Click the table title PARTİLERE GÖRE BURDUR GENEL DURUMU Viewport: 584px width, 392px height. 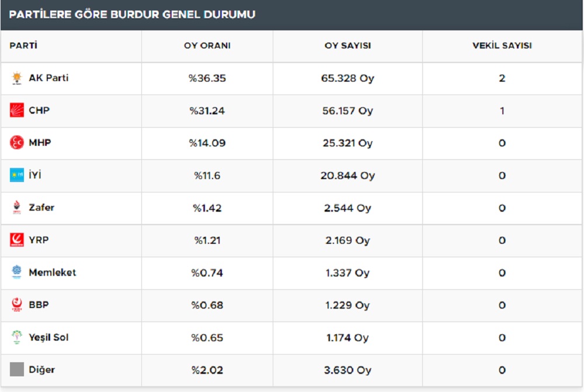(x=132, y=15)
